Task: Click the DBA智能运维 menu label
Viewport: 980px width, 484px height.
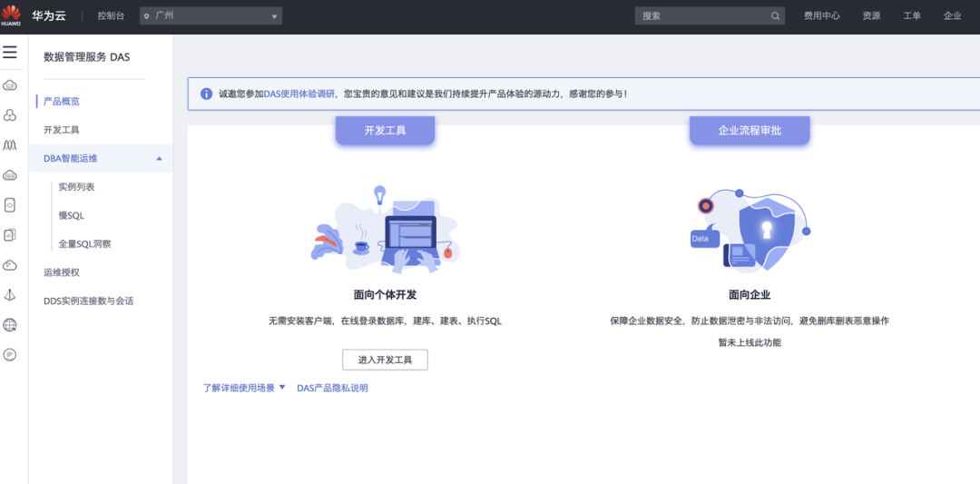Action: click(x=71, y=159)
